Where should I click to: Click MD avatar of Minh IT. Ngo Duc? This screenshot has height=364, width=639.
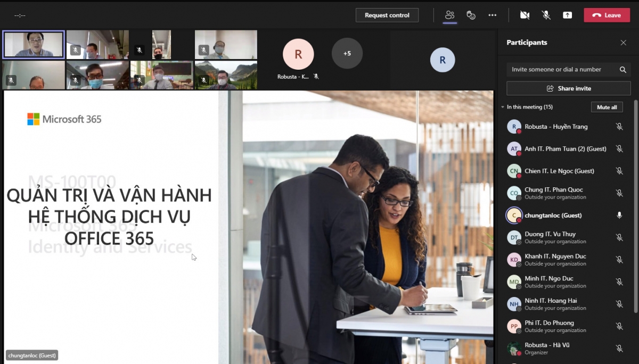click(514, 282)
